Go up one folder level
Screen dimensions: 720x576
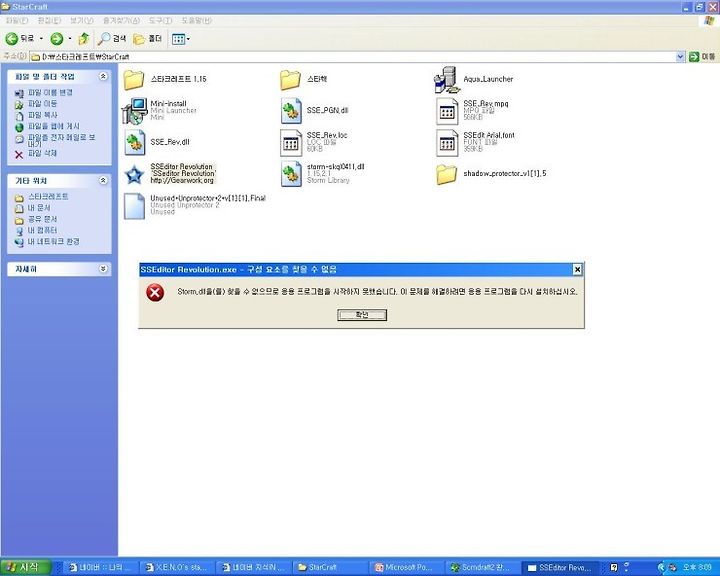84,39
